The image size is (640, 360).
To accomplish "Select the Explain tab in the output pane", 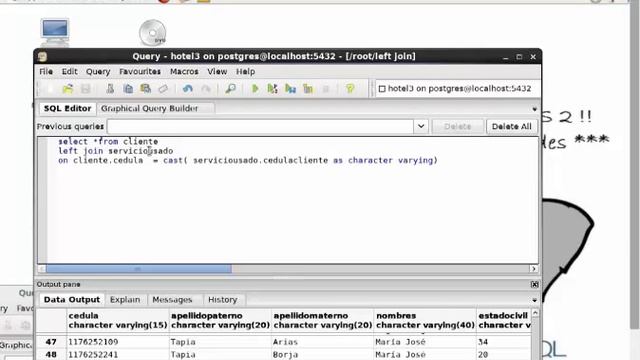I will click(125, 300).
